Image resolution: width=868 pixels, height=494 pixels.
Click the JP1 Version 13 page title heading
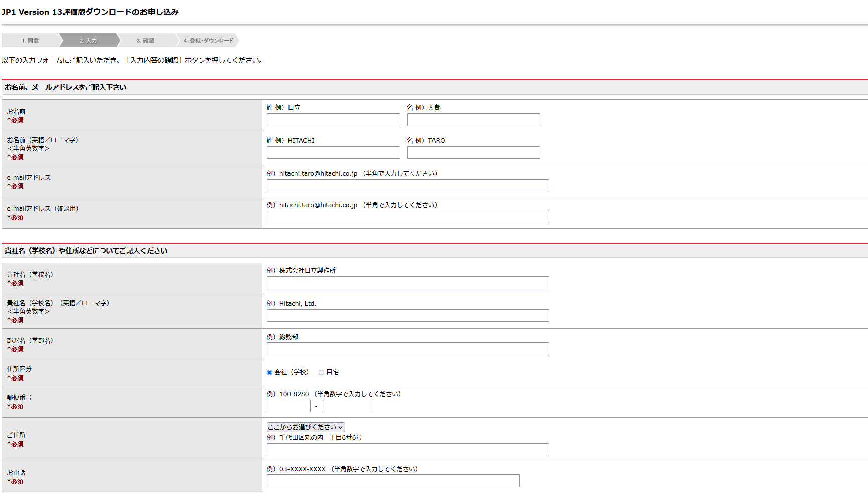90,11
